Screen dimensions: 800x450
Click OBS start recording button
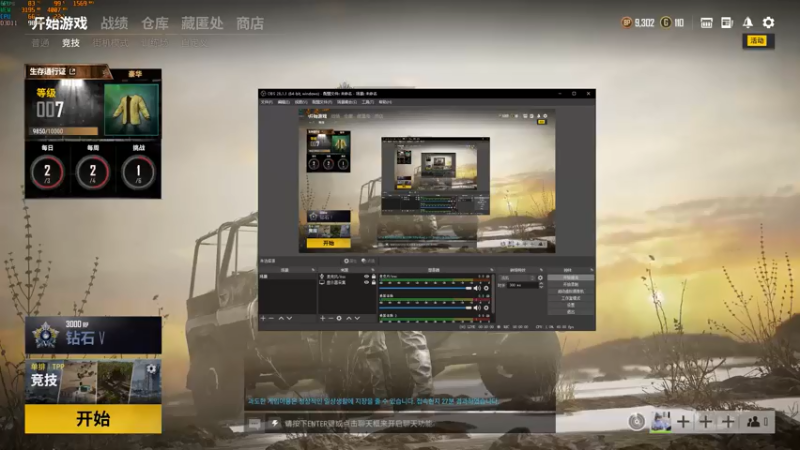pyautogui.click(x=570, y=284)
